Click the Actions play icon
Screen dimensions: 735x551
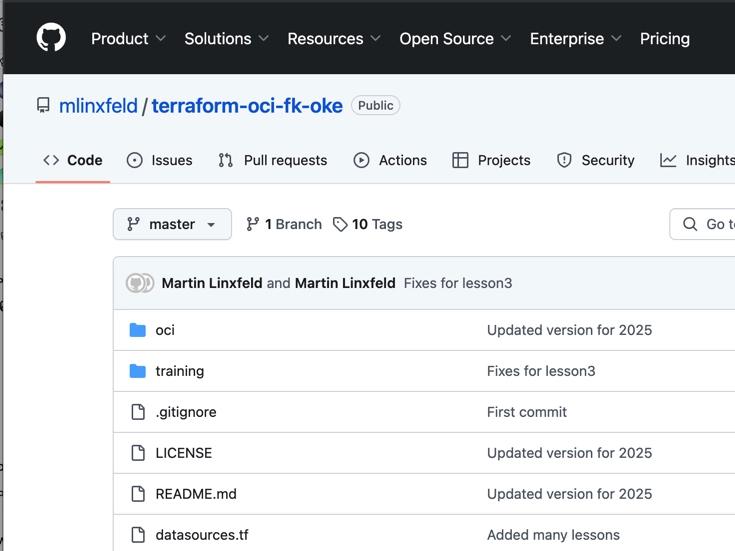coord(361,160)
